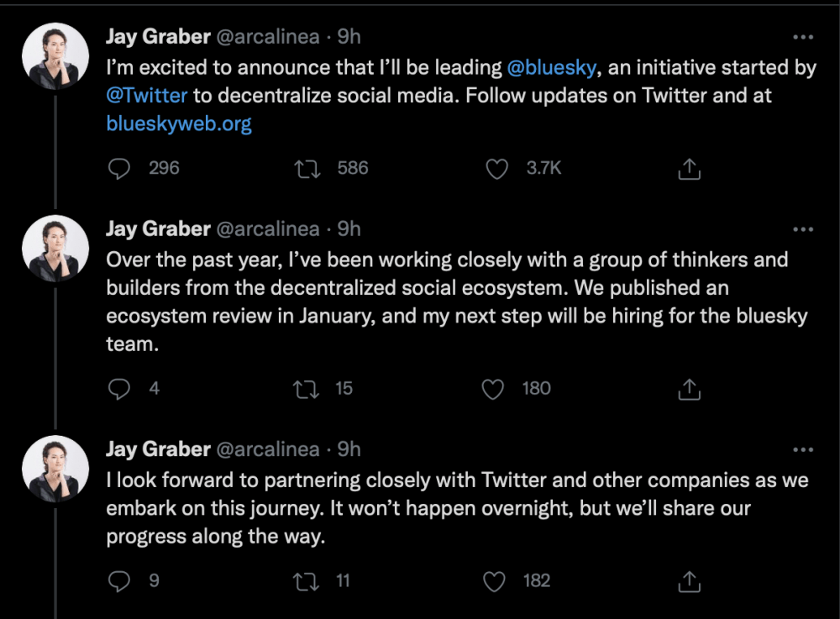Retweet the tweet with 11 retweets

pyautogui.click(x=307, y=581)
